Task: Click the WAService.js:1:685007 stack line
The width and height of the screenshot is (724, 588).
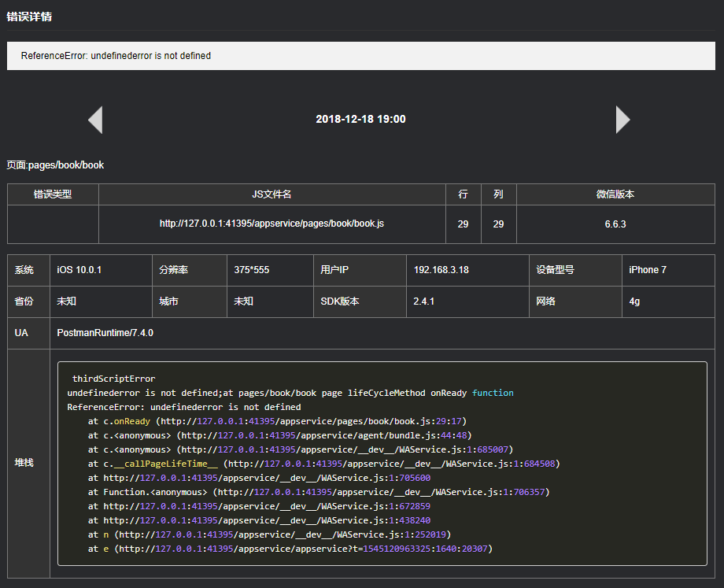Action: click(x=301, y=450)
